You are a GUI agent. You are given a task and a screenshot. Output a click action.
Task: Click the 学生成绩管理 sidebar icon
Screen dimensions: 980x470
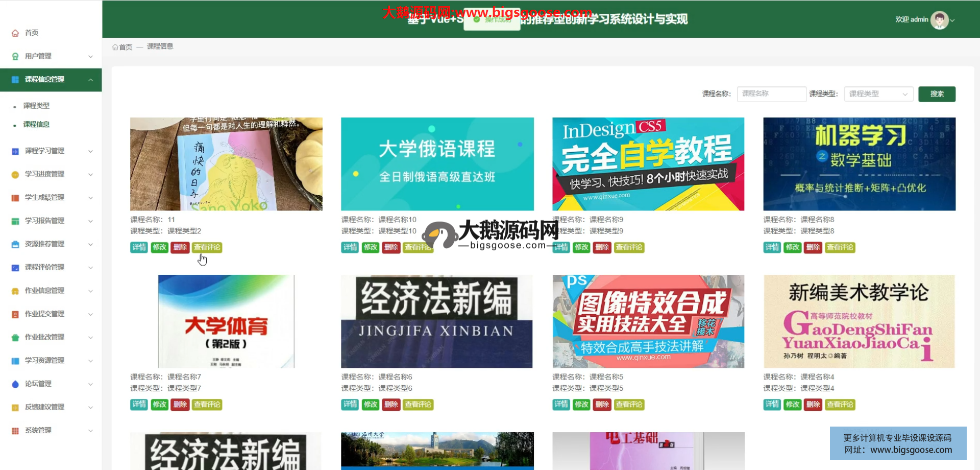15,198
